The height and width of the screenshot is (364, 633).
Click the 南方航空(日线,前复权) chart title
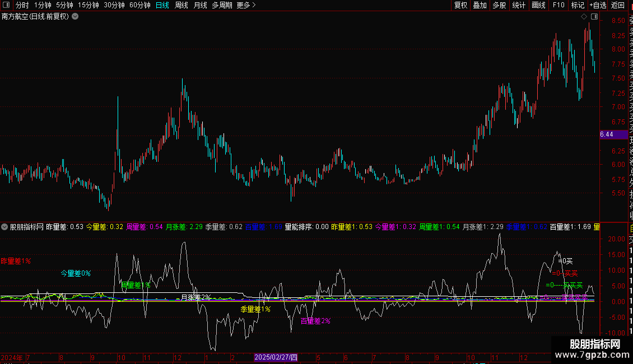point(35,17)
